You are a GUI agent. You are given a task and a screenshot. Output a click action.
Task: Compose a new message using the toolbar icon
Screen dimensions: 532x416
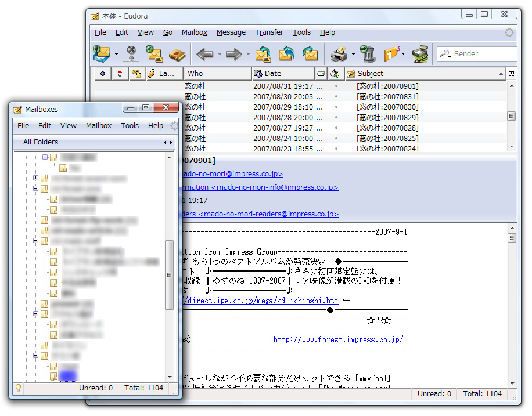point(153,53)
